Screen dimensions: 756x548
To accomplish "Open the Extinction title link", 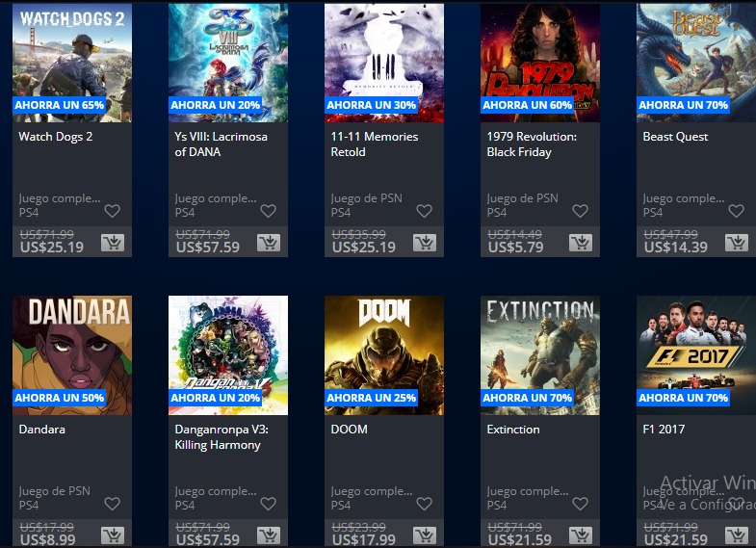I will (x=513, y=430).
